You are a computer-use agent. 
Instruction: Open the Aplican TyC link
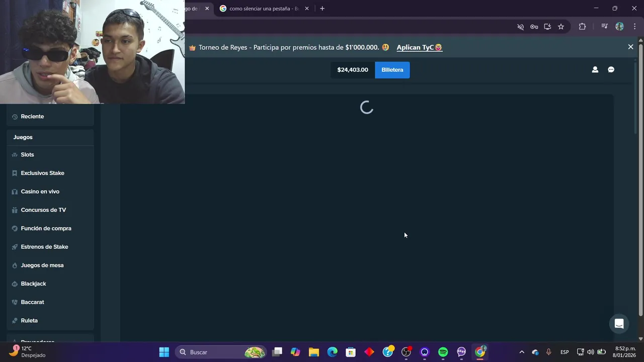coord(419,47)
